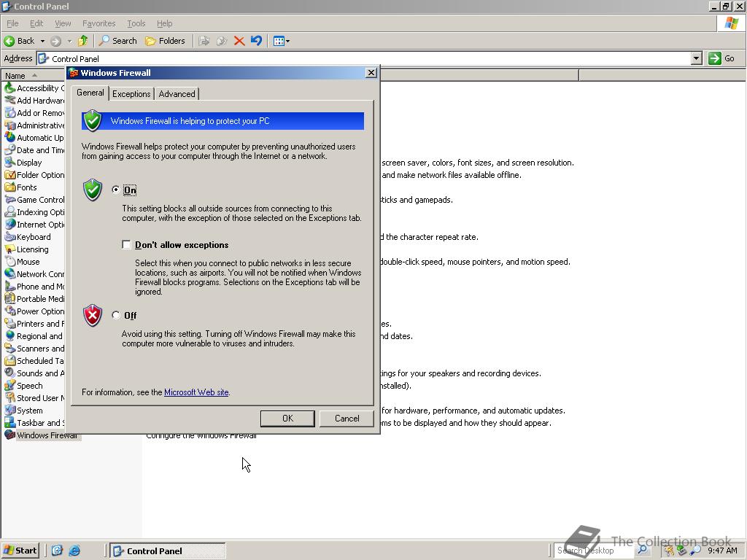Screen dimensions: 747x560
Task: Switch to the Advanced tab
Action: tap(177, 94)
